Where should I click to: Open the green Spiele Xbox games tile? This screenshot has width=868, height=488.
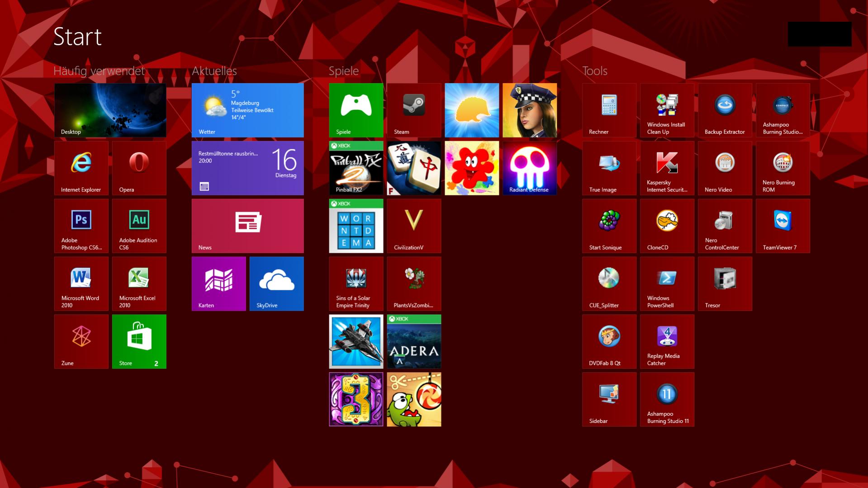pos(356,110)
